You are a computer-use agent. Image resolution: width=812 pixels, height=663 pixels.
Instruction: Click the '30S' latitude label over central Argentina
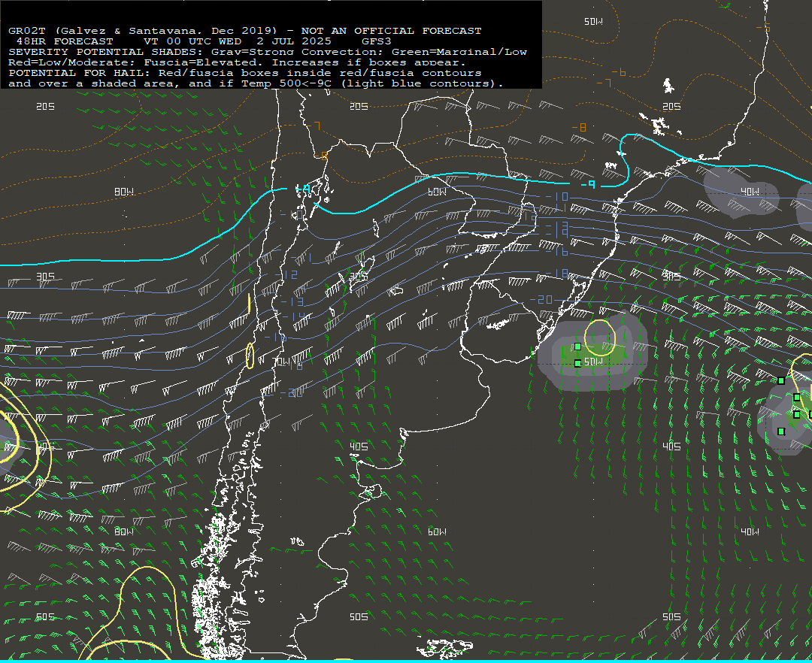[x=359, y=277]
